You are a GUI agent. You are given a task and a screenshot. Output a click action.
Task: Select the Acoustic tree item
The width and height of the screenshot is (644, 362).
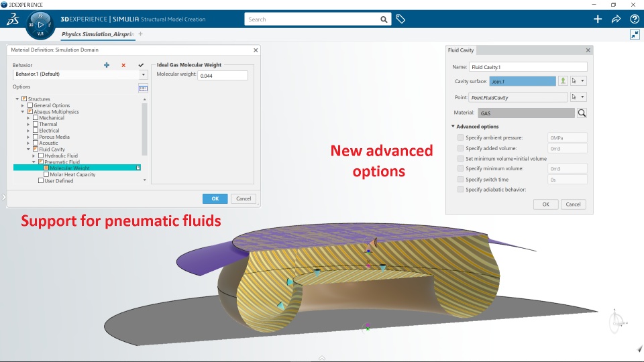pos(48,143)
